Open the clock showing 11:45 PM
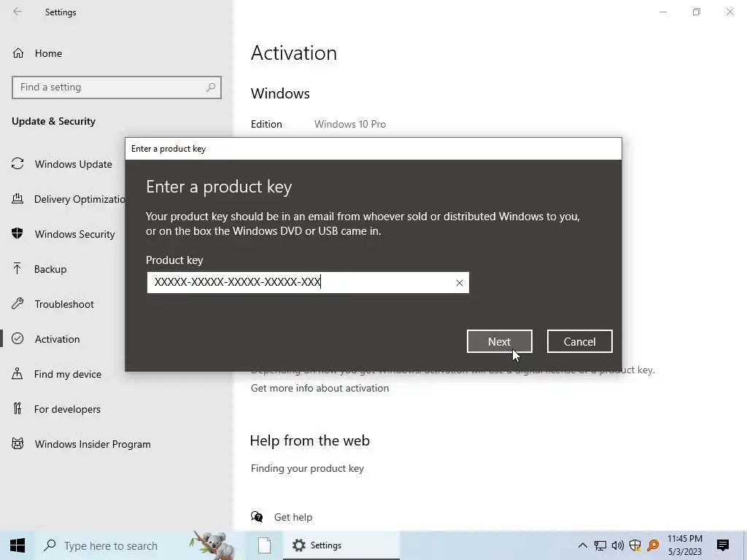 (x=685, y=545)
